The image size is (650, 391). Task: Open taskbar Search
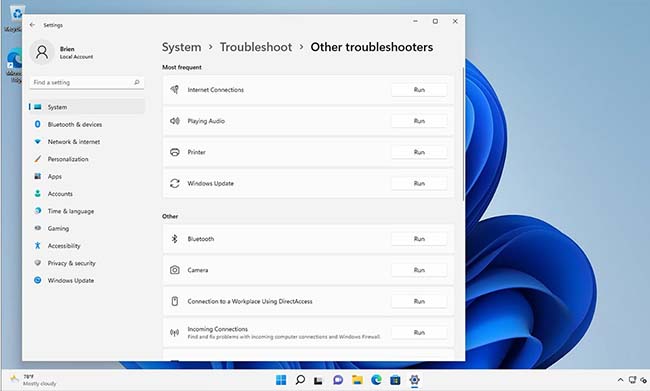tap(300, 380)
